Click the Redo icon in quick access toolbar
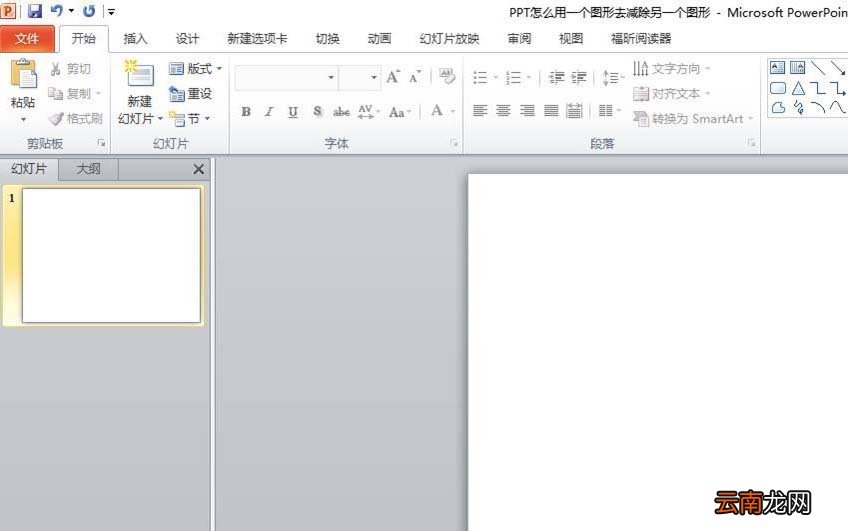848x531 pixels. click(89, 11)
